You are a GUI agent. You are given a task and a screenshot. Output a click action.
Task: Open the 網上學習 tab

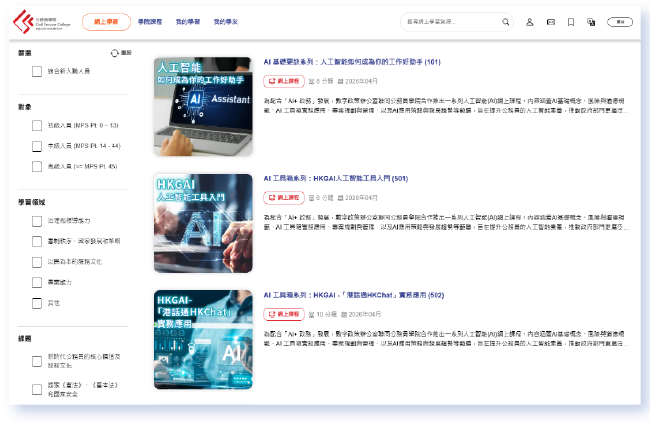coord(106,22)
